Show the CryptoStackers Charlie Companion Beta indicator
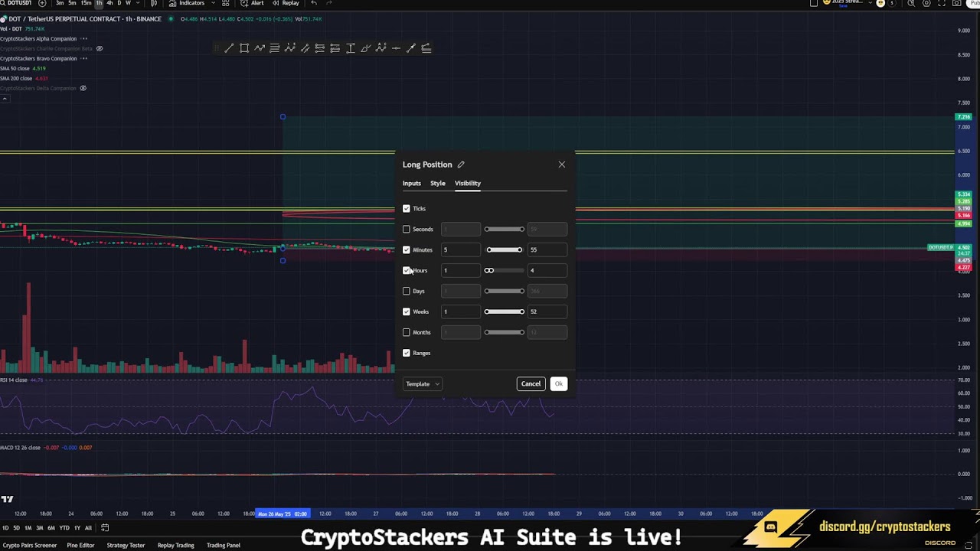Screen dimensions: 980x551 click(100, 48)
